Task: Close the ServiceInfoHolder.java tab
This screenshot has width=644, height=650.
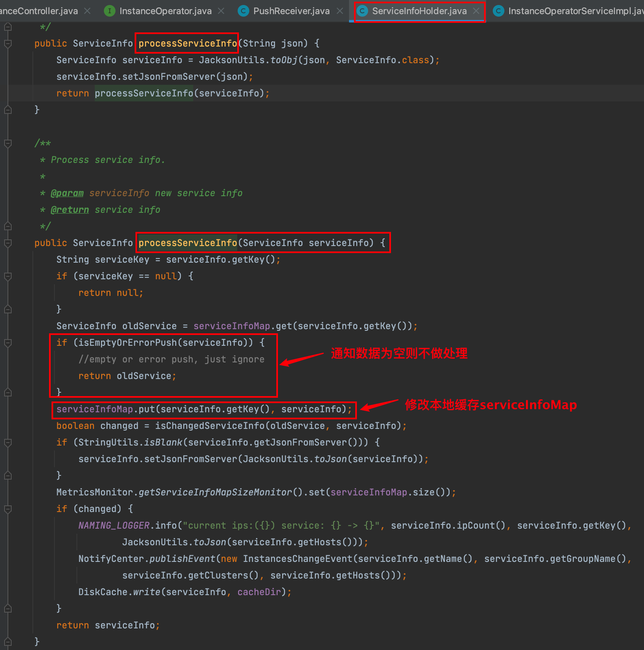Action: pyautogui.click(x=476, y=11)
